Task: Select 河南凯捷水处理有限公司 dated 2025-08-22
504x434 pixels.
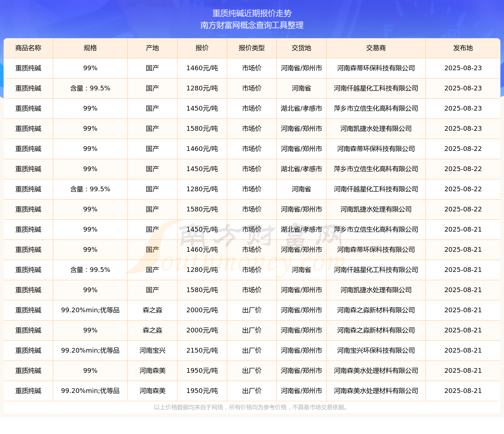Action: coord(376,209)
